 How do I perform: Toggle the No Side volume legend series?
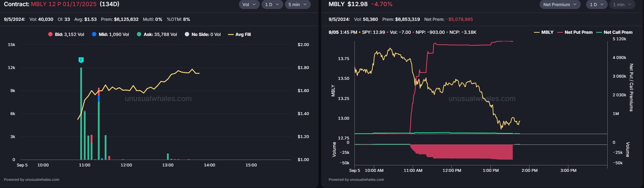[203, 35]
